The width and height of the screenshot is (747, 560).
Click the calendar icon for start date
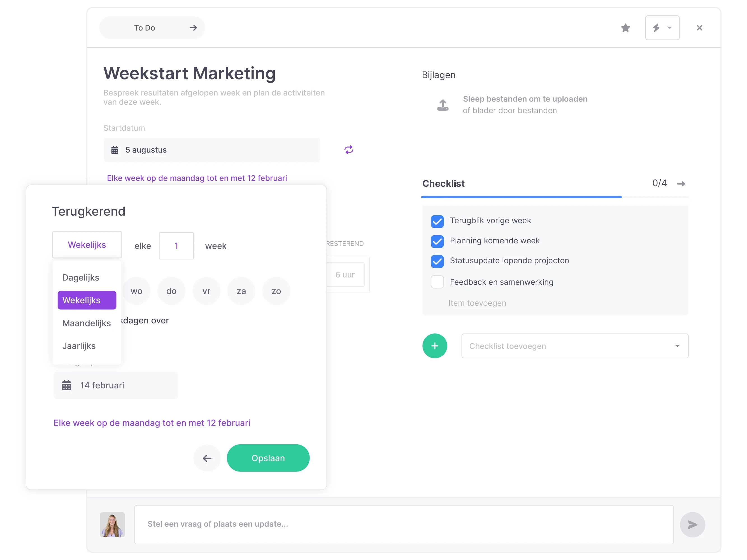click(115, 150)
